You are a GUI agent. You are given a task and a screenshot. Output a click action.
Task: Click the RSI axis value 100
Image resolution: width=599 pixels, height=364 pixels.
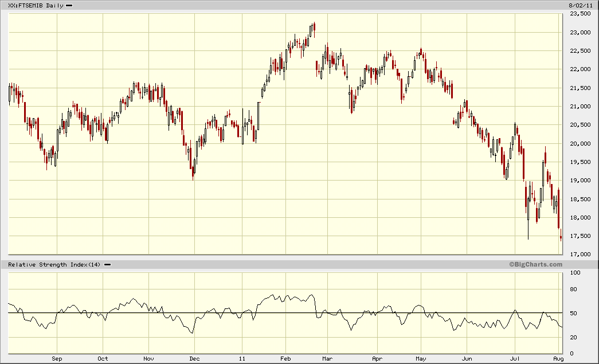tap(575, 273)
